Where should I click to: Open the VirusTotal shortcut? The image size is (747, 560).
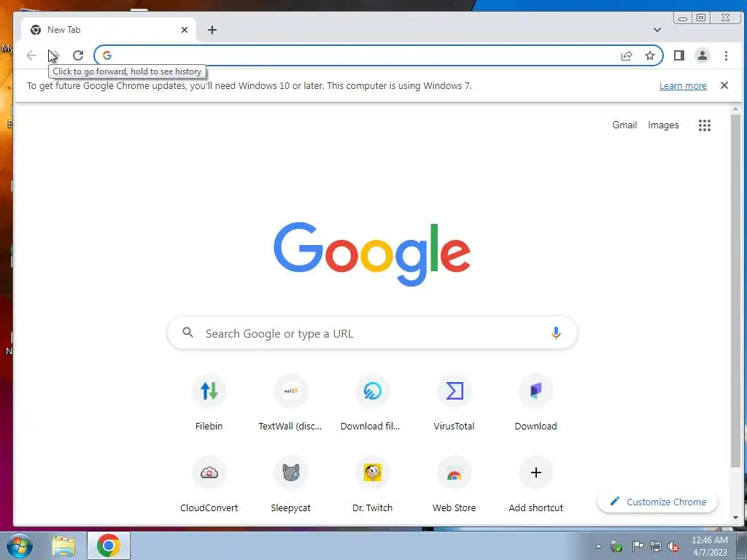tap(454, 402)
